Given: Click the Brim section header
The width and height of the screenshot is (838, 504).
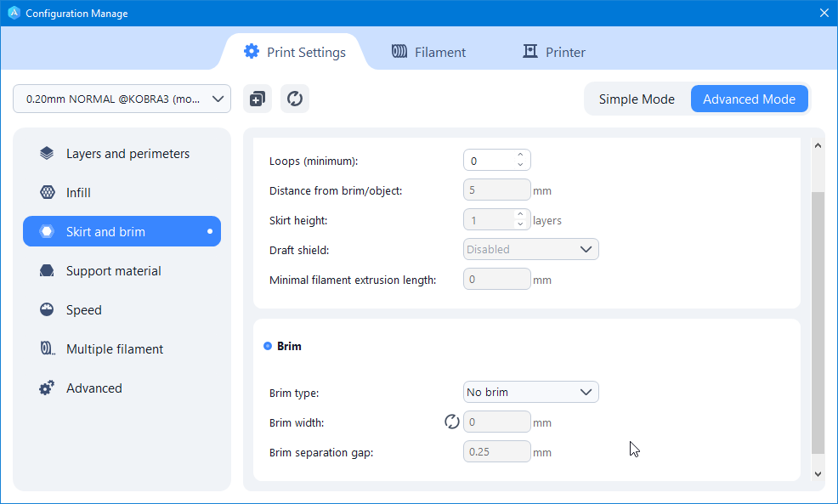Looking at the screenshot, I should [x=289, y=346].
